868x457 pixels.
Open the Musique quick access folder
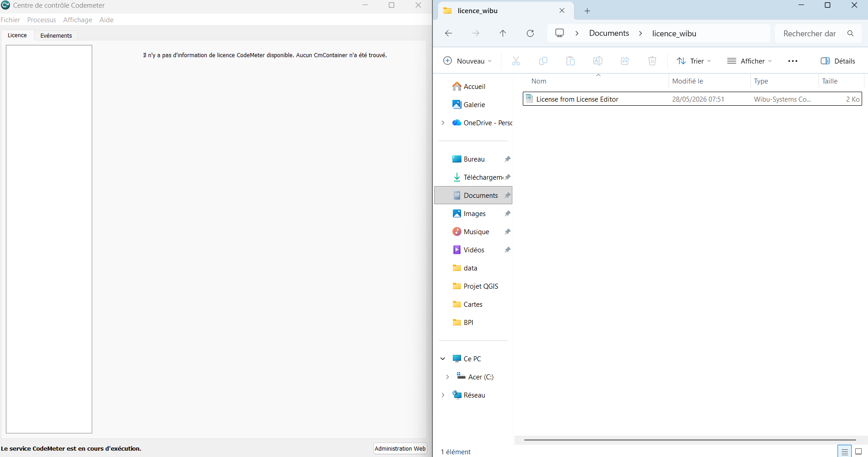pos(476,231)
